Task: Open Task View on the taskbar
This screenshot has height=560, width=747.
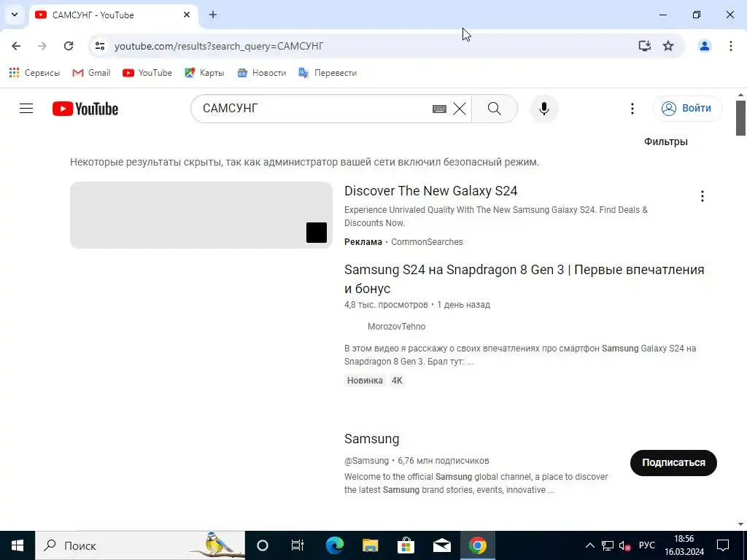Action: (298, 545)
